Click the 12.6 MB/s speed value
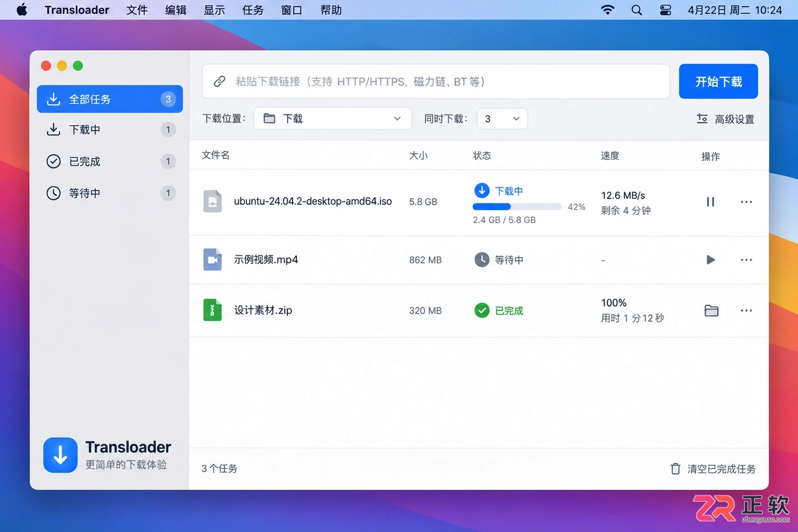 click(x=623, y=196)
